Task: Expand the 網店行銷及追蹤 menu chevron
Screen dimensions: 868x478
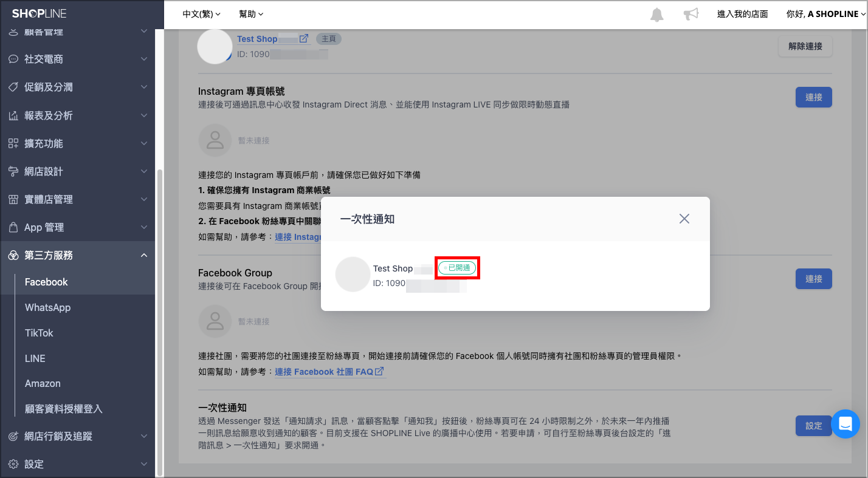Action: point(144,436)
